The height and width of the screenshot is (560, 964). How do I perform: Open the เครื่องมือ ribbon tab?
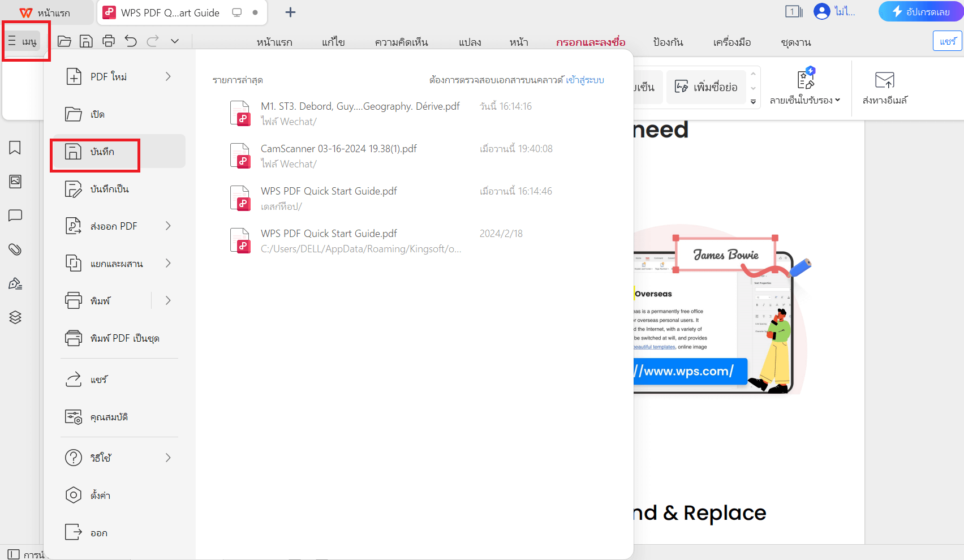pyautogui.click(x=732, y=42)
